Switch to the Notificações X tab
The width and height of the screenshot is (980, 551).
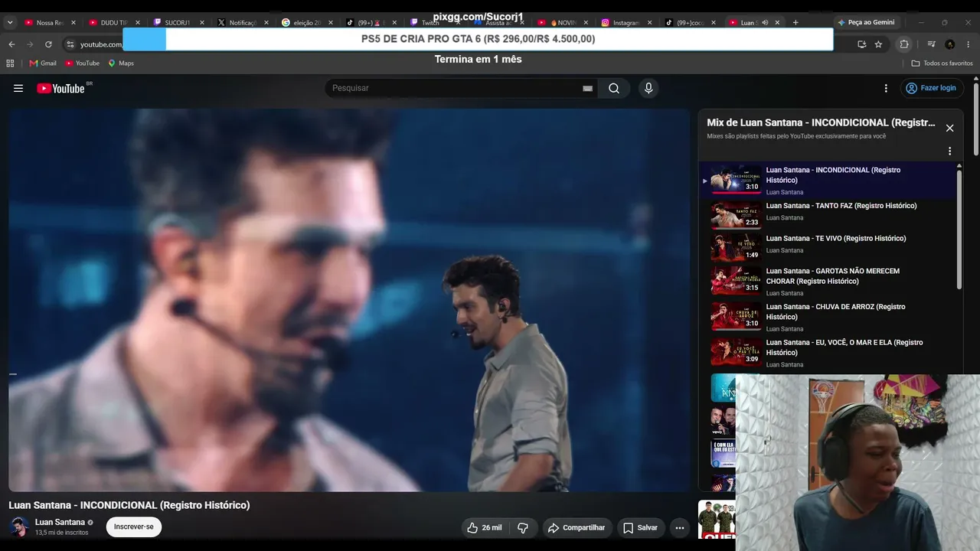coord(242,23)
